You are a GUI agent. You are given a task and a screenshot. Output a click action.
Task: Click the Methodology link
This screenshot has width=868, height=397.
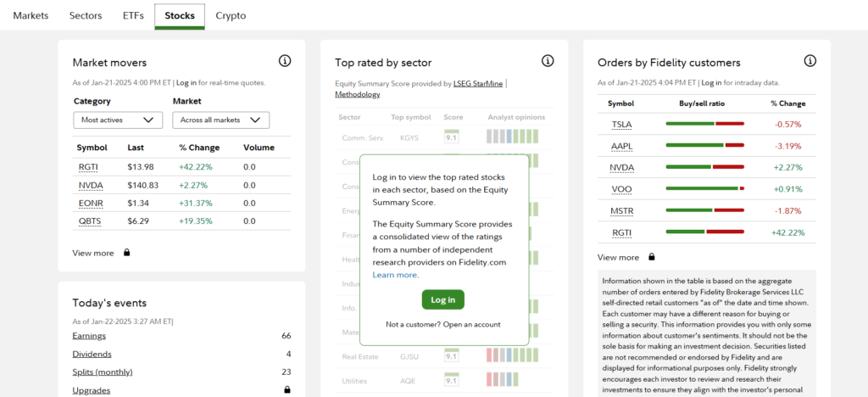click(x=358, y=94)
